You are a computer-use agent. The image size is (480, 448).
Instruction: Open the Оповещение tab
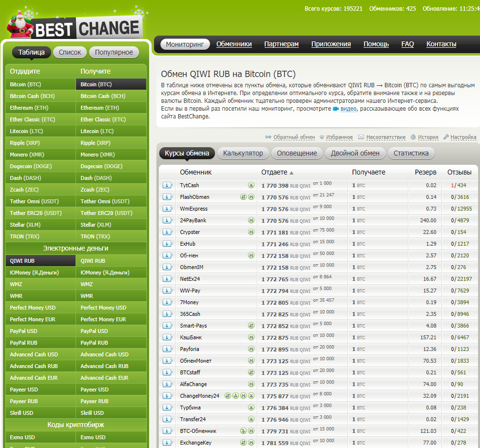pyautogui.click(x=297, y=153)
